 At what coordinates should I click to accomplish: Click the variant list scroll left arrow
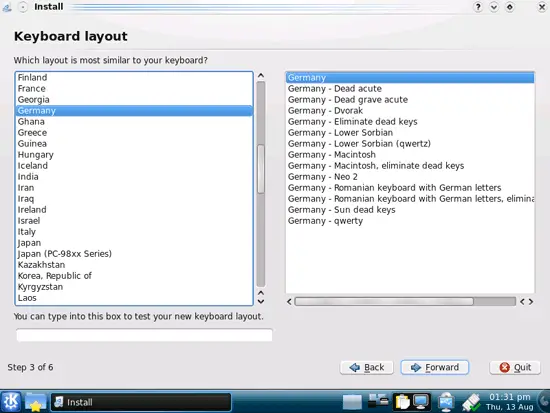click(289, 301)
